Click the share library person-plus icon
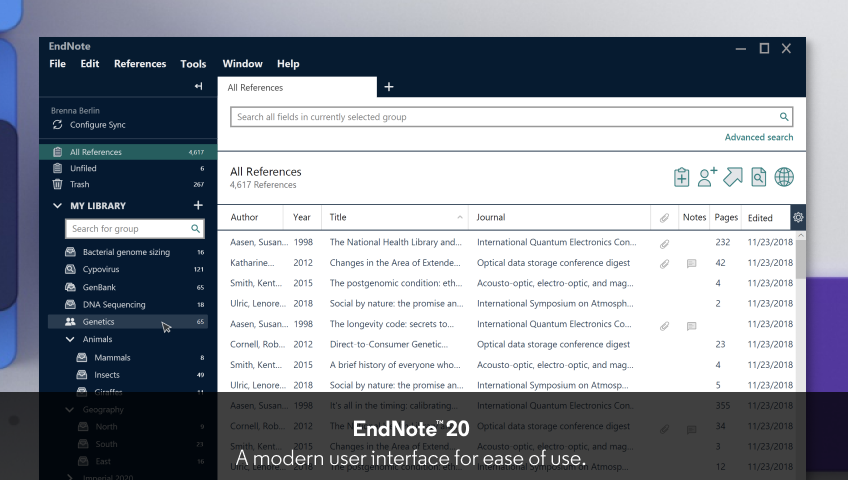The image size is (848, 480). click(x=707, y=177)
